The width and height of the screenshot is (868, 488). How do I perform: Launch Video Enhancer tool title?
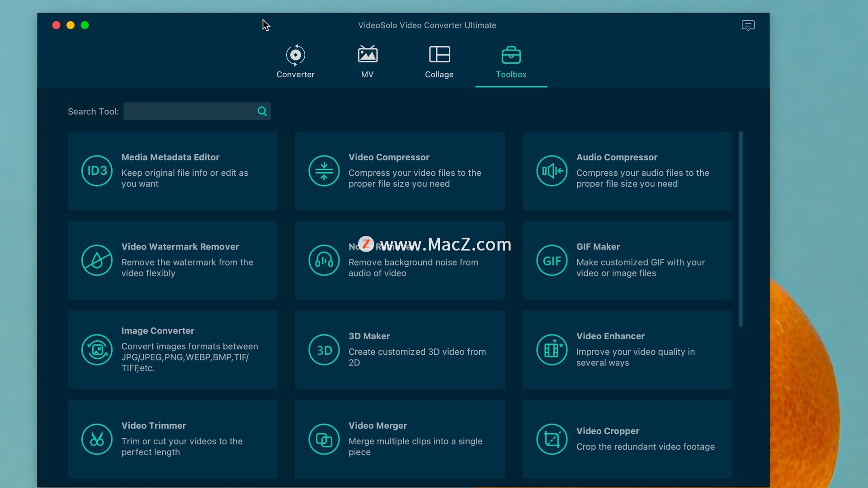pyautogui.click(x=610, y=336)
